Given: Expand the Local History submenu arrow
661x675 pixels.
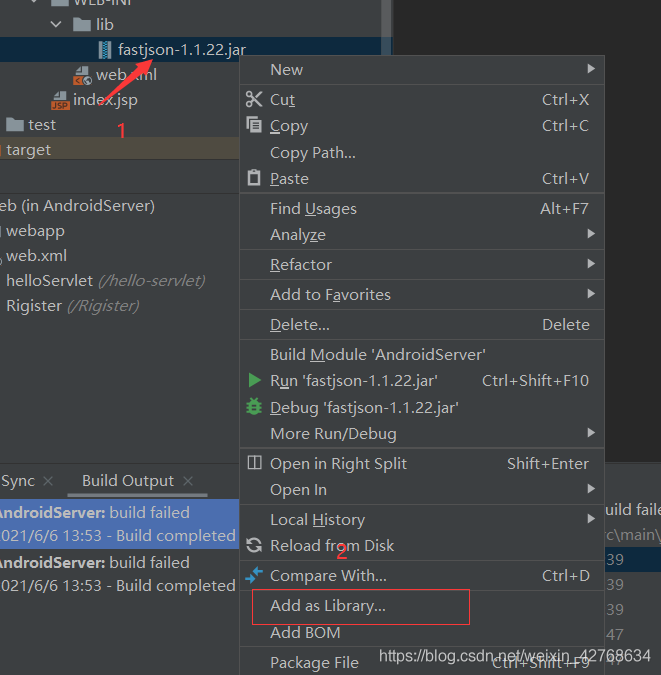Looking at the screenshot, I should point(591,519).
